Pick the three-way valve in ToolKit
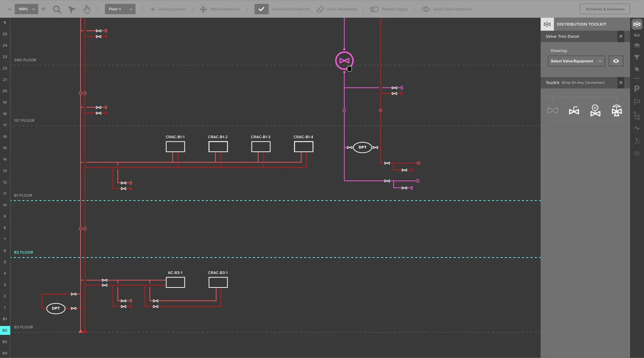This screenshot has height=358, width=644. coord(617,110)
